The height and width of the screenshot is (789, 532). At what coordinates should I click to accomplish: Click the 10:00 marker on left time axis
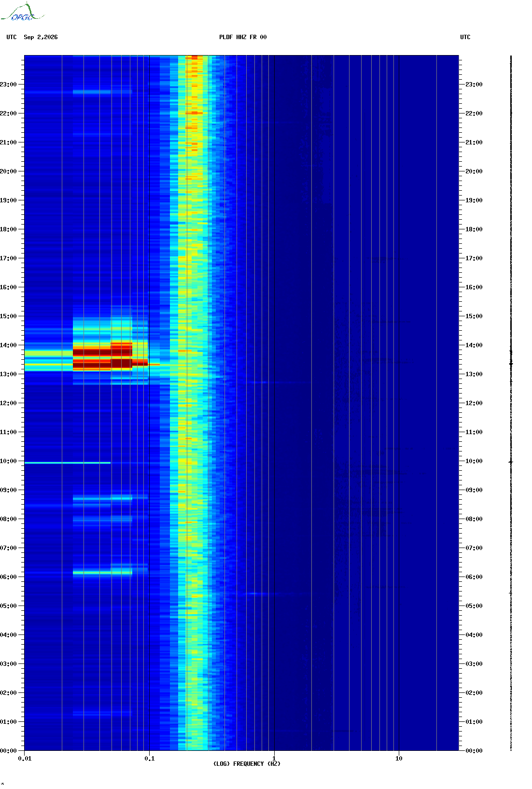pos(8,461)
